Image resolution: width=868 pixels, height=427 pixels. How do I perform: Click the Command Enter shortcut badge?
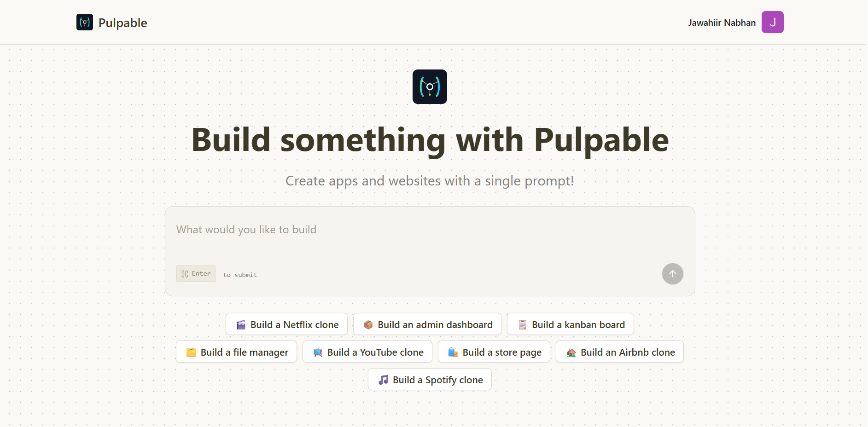(196, 274)
